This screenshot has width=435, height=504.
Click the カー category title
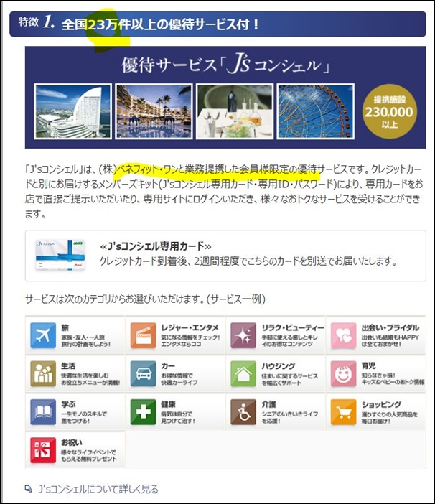pyautogui.click(x=168, y=365)
